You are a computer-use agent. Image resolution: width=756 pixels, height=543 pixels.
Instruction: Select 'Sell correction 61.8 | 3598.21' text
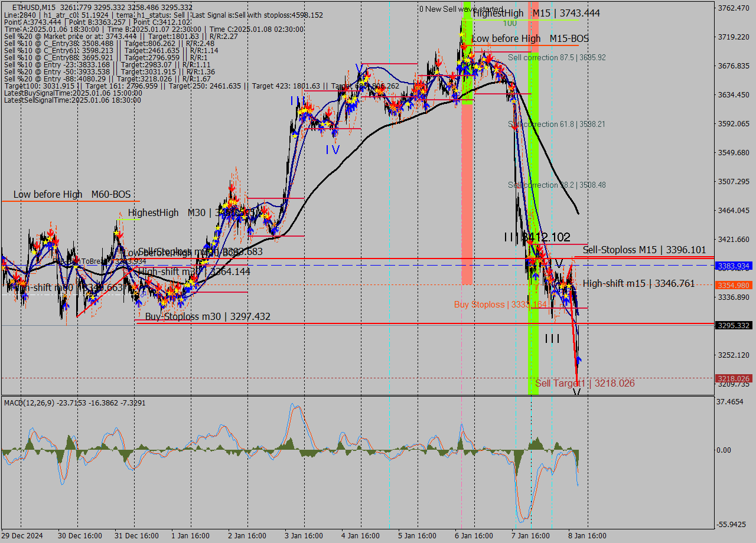click(x=556, y=125)
